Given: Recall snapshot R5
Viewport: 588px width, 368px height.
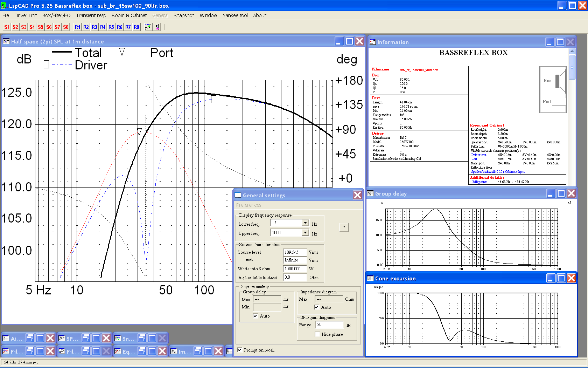Looking at the screenshot, I should click(111, 27).
